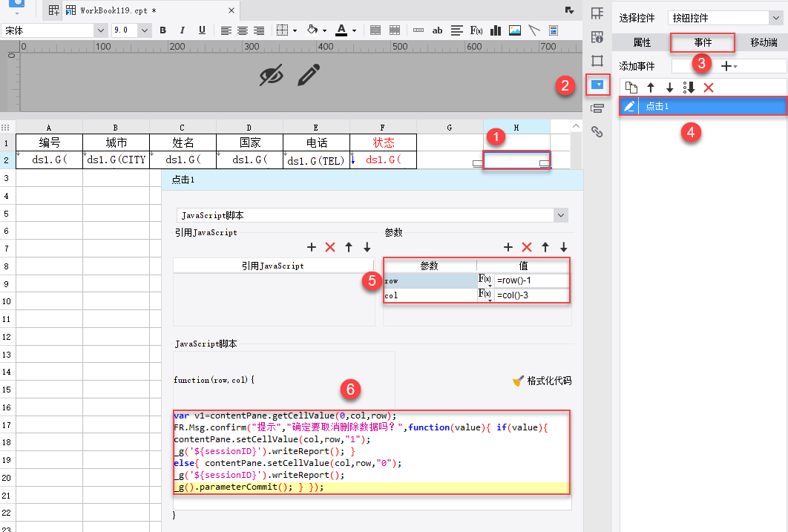This screenshot has height=532, width=788.
Task: Expand the border style dropdown arrow
Action: [x=295, y=31]
